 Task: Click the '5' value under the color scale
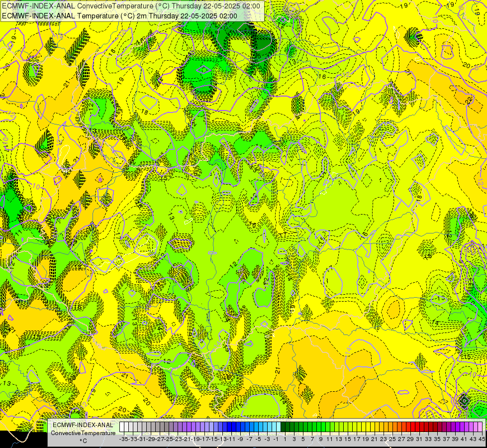coord(303,439)
